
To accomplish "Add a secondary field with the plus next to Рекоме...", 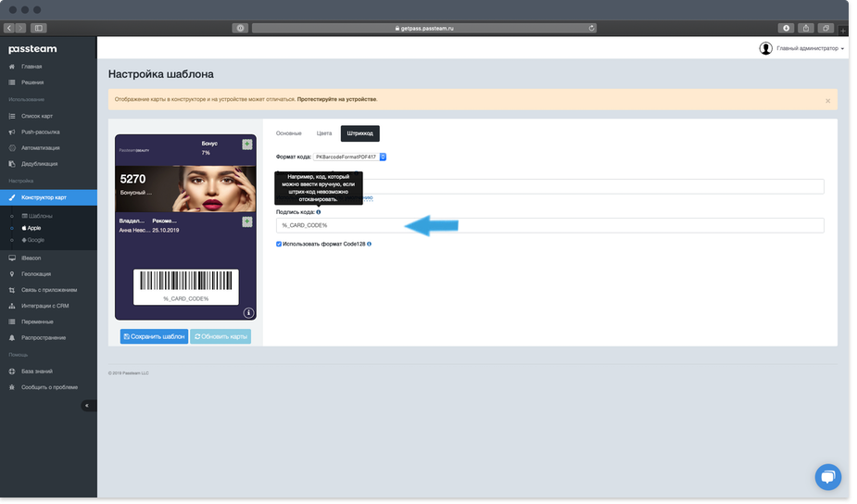I will [x=247, y=222].
